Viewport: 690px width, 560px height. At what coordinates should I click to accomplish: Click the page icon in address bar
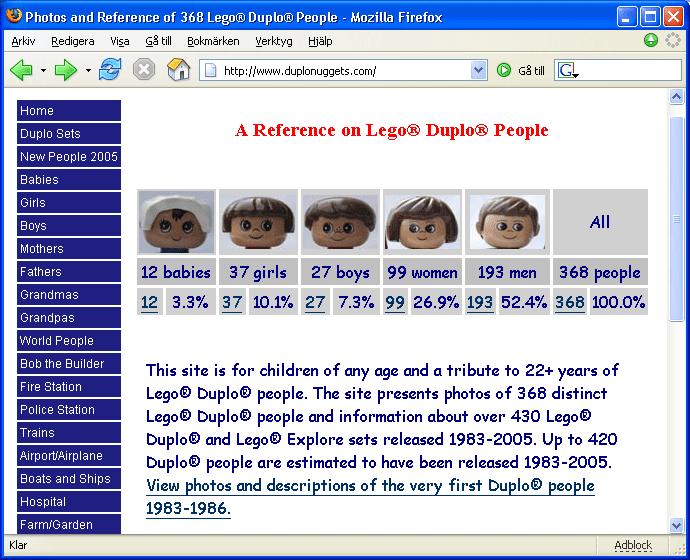point(211,70)
